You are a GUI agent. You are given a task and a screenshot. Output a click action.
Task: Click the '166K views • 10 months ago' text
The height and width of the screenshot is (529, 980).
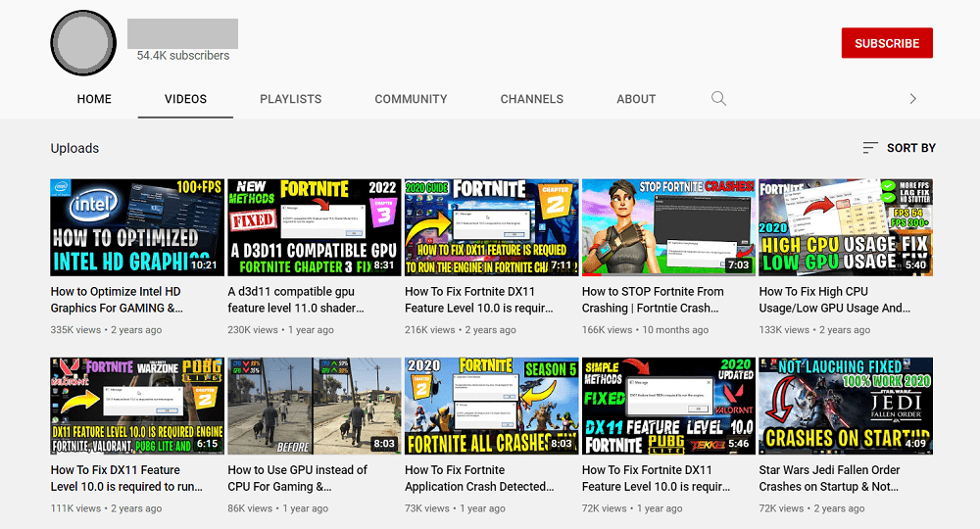[x=645, y=330]
